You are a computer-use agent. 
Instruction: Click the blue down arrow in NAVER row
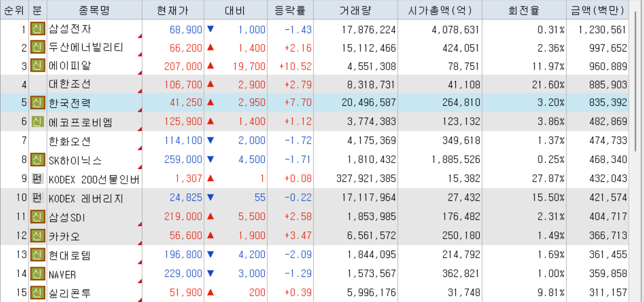coord(210,274)
